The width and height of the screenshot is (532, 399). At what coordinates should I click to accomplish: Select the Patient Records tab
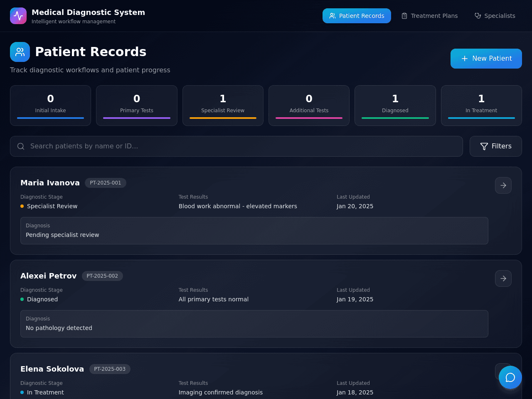357,16
